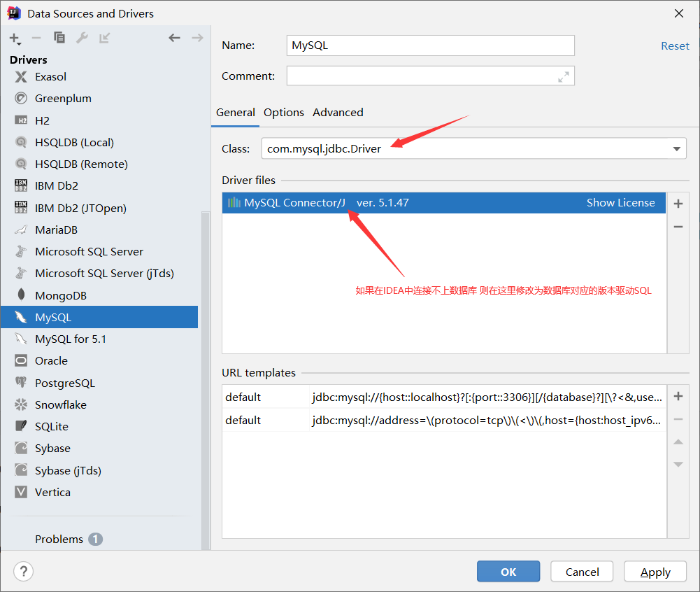Screen dimensions: 700x592
Task: Click the Forward arrow in toolbar
Action: (x=197, y=38)
